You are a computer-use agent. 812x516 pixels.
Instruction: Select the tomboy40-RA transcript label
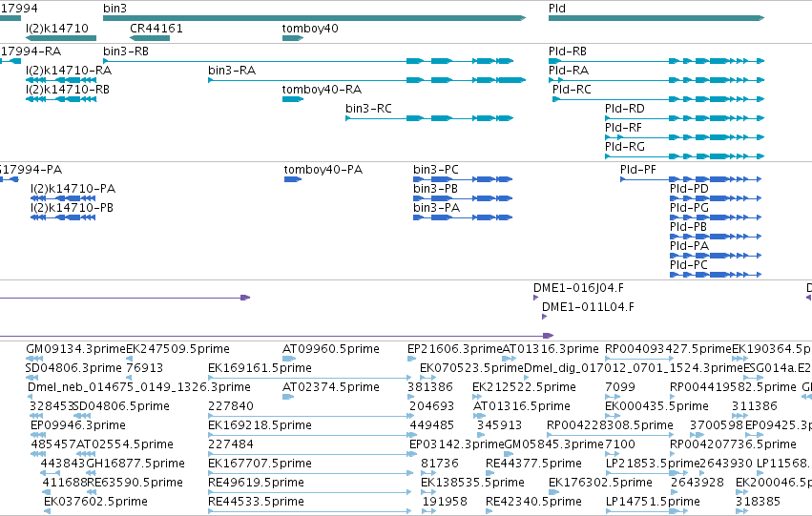click(x=322, y=90)
